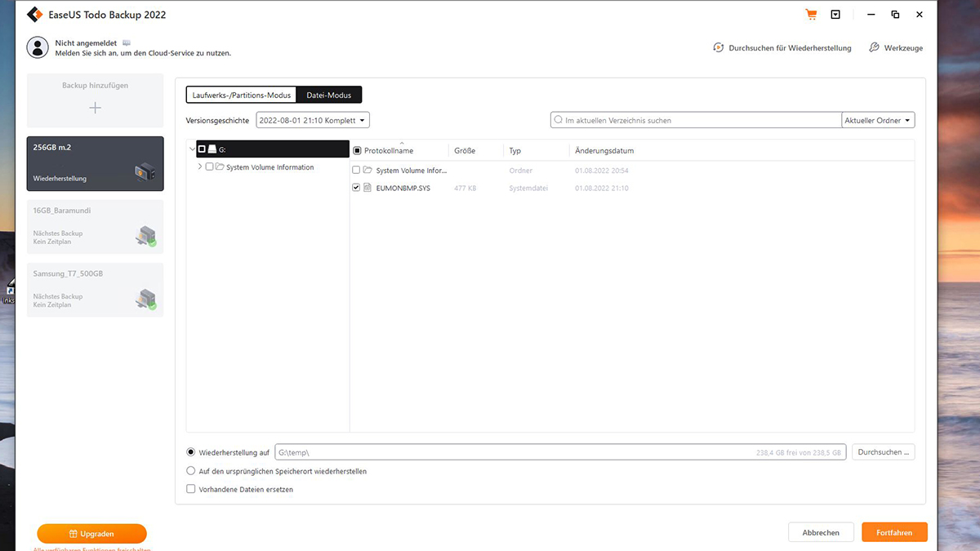The image size is (980, 551).
Task: Click Nicht angemeldet text
Action: tap(87, 42)
